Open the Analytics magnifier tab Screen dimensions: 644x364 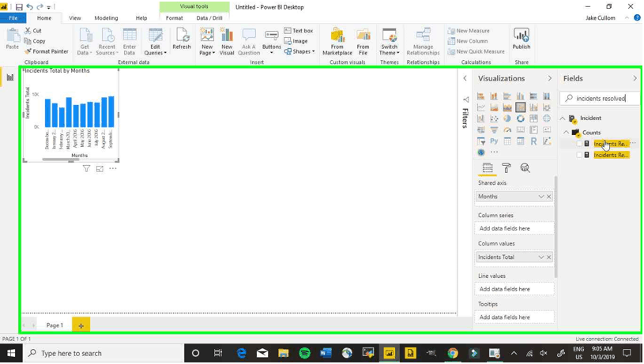pyautogui.click(x=525, y=168)
